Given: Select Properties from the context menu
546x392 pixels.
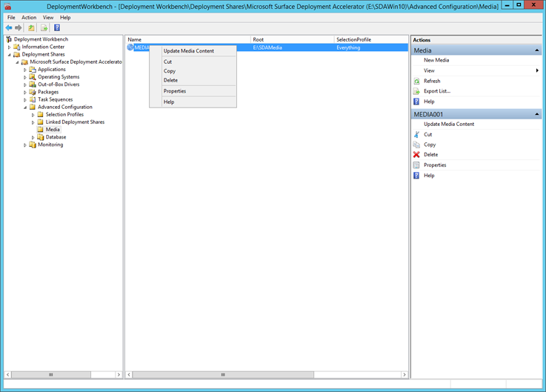Looking at the screenshot, I should coord(175,91).
